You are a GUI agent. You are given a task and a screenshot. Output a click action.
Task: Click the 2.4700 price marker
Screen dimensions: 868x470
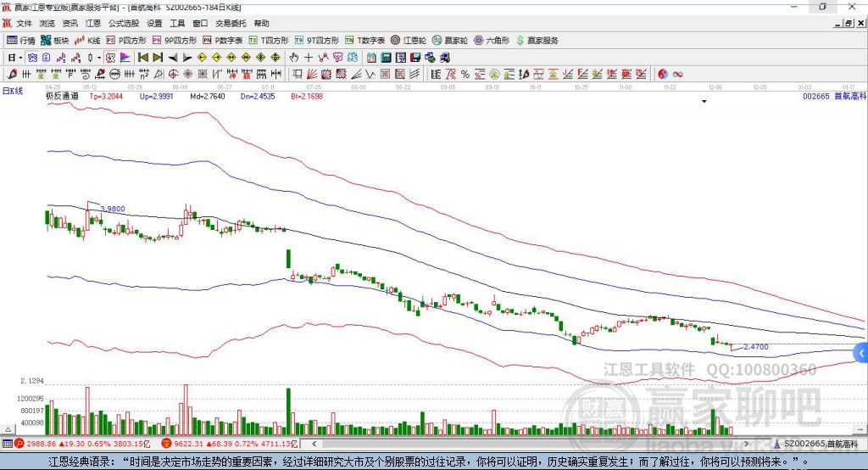click(x=755, y=347)
